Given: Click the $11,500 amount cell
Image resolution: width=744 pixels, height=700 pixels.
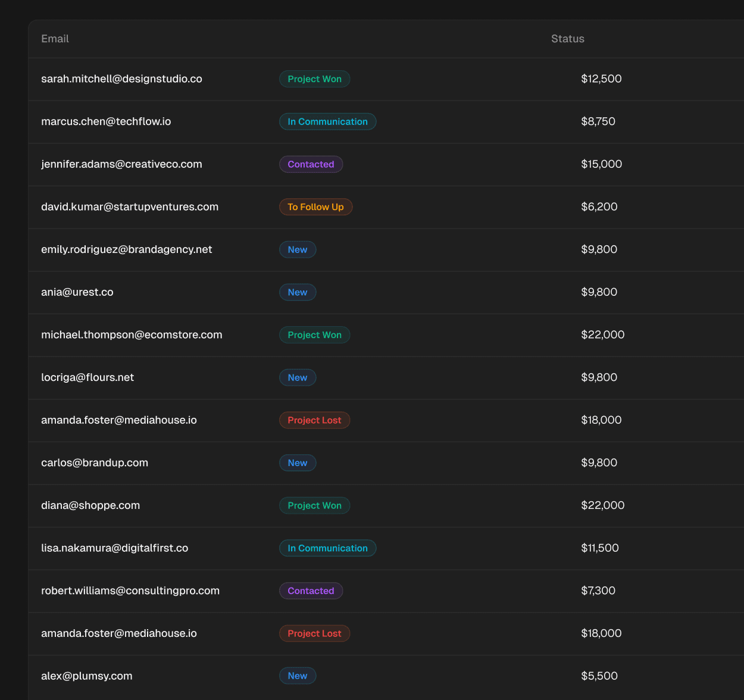Looking at the screenshot, I should click(599, 548).
